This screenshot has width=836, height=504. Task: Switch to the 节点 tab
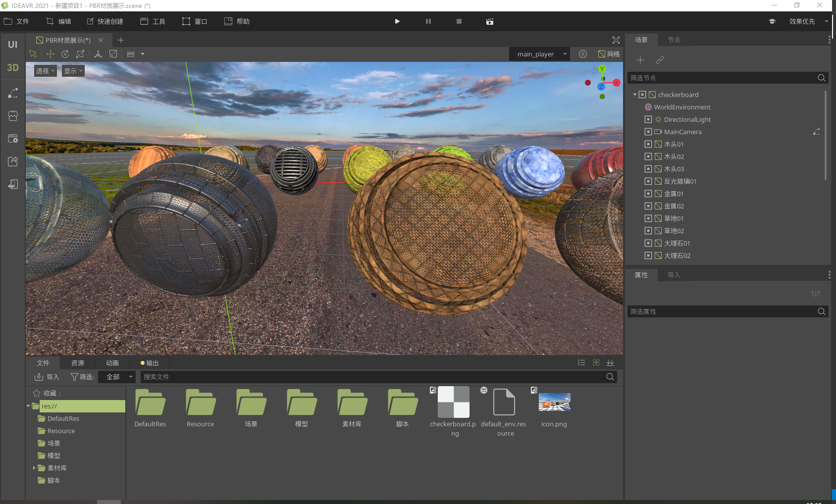tap(674, 40)
